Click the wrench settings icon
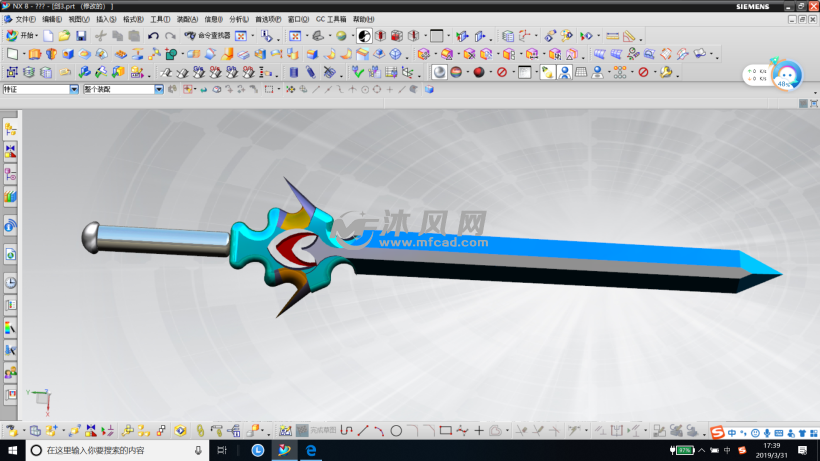Viewport: 820px width, 461px height. (666, 72)
